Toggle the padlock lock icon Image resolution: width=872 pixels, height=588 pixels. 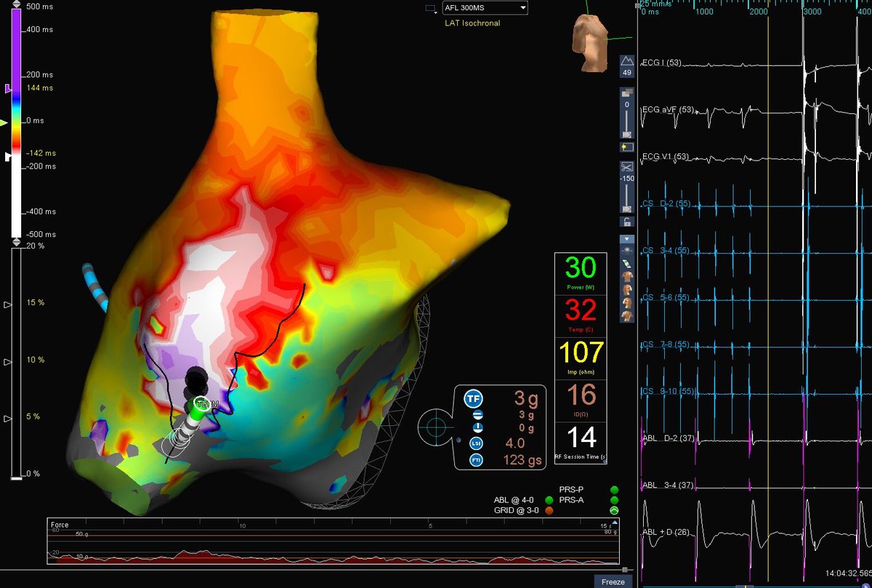click(626, 222)
